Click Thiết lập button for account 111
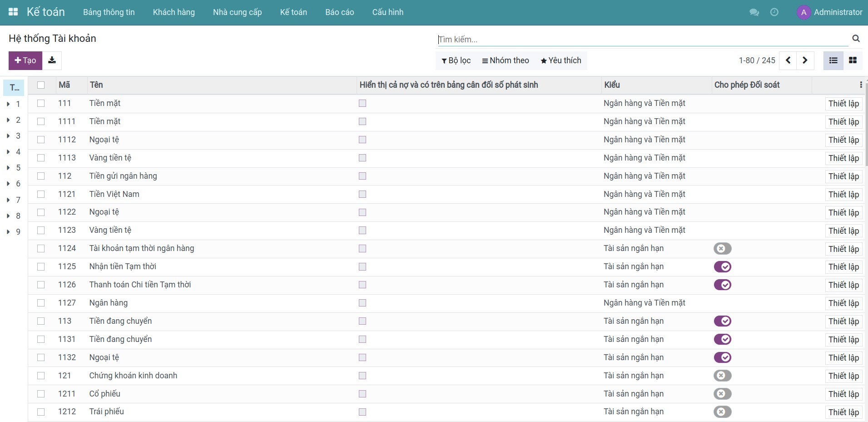Screen dimensions: 868x422 pos(843,104)
